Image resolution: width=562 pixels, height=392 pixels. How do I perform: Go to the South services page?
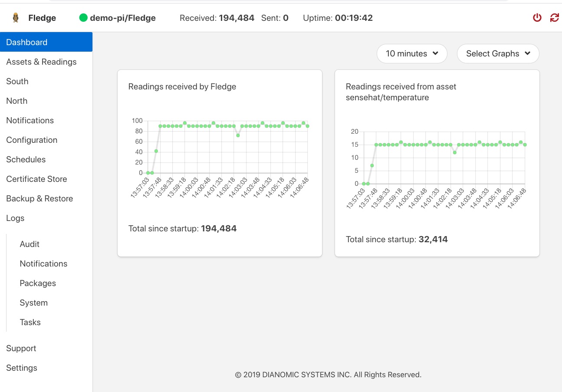[x=17, y=81]
